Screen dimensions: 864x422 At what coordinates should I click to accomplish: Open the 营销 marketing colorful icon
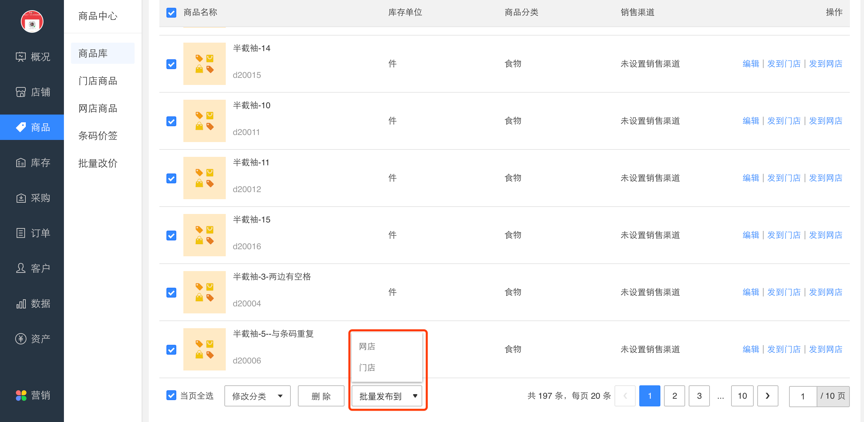click(x=21, y=396)
